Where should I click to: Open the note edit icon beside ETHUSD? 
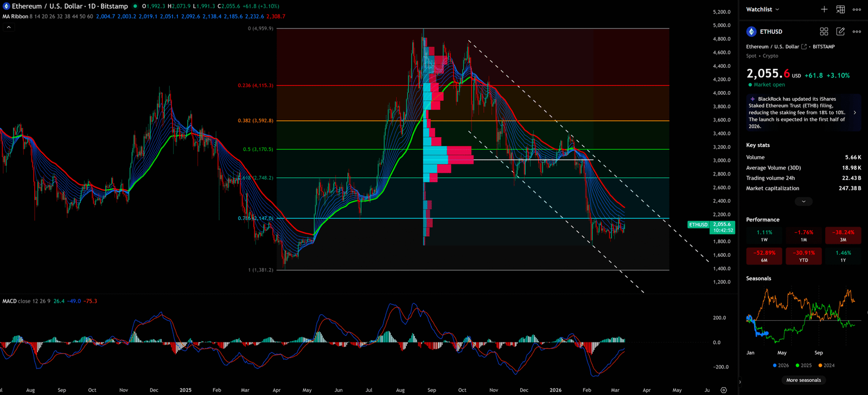tap(840, 31)
